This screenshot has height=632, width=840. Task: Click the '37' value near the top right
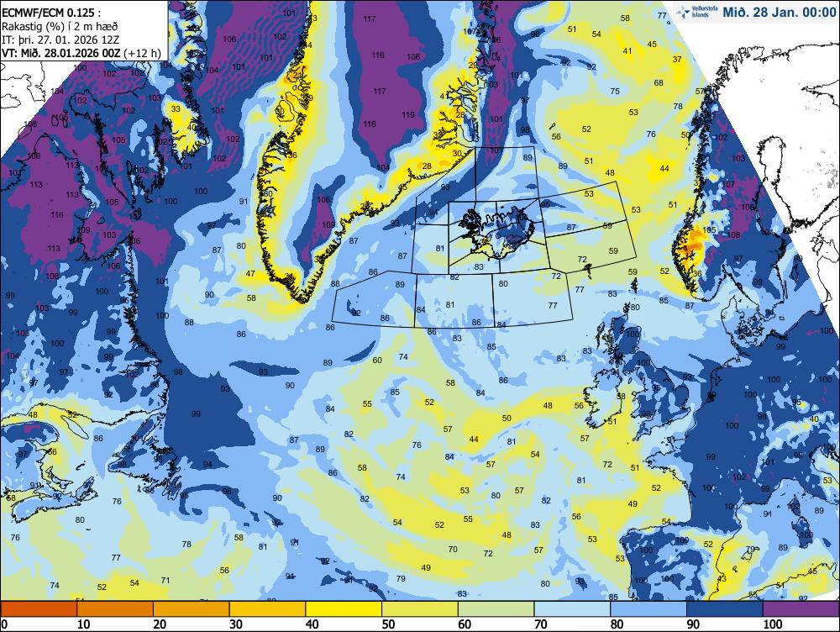click(677, 60)
